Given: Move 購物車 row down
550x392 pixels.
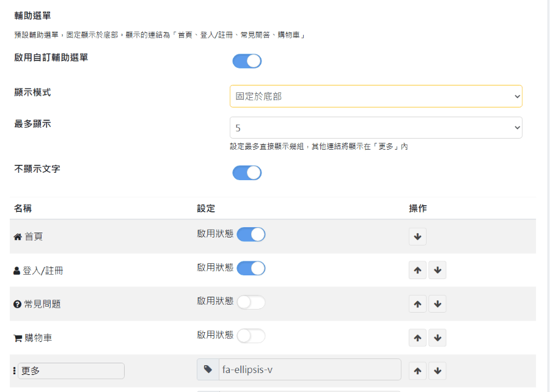Looking at the screenshot, I should coord(438,338).
